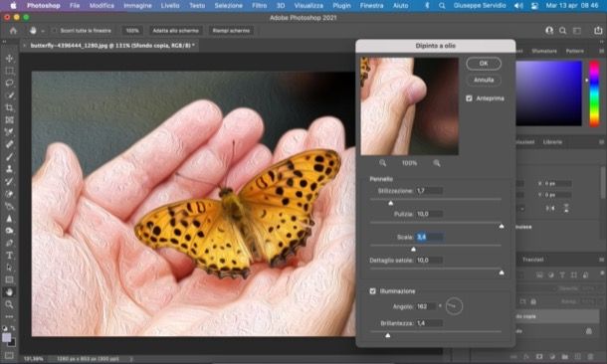
Task: Open the Color panel options menu
Action: (602, 51)
